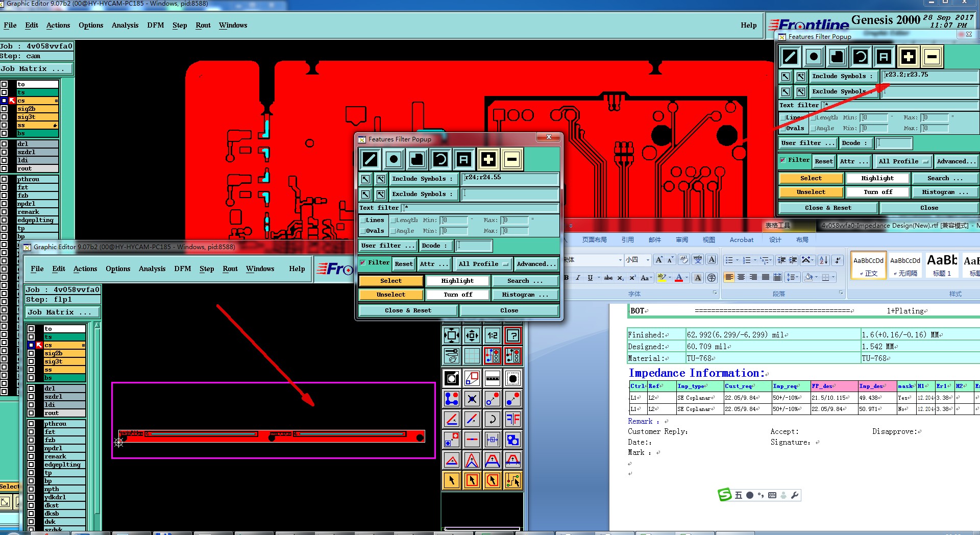Click the wrench and pencil options icon
Viewport: 980px width, 535px height.
pyautogui.click(x=452, y=355)
